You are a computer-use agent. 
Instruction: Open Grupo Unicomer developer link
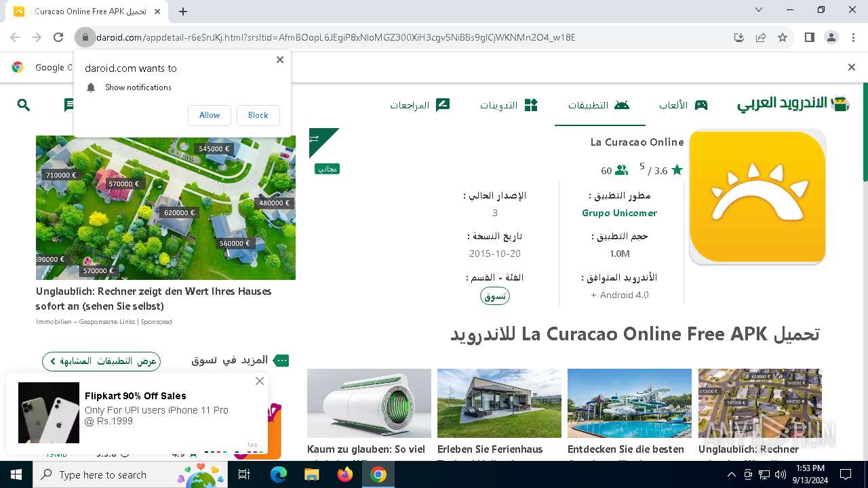click(x=619, y=213)
